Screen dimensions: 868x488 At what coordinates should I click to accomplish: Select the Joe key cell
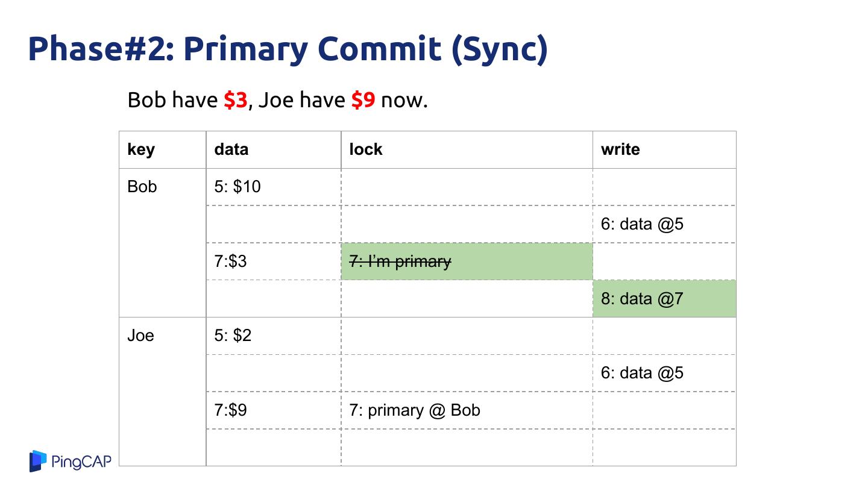(x=140, y=336)
